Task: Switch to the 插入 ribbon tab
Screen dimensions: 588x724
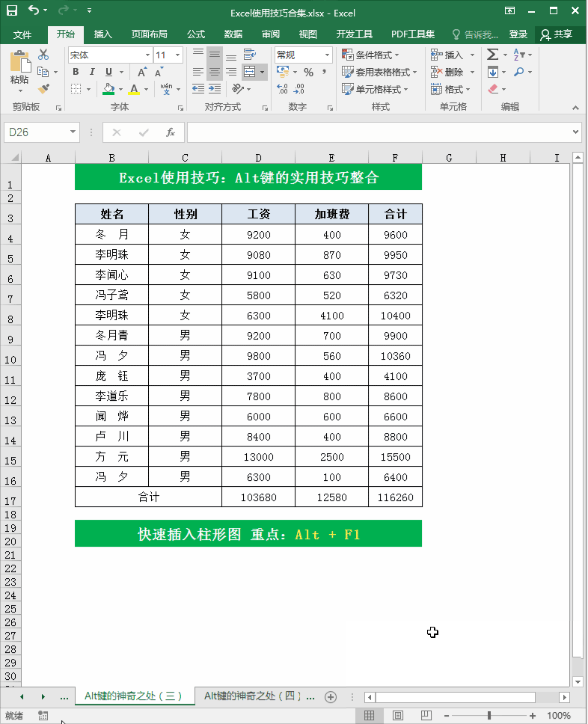Action: pos(102,34)
